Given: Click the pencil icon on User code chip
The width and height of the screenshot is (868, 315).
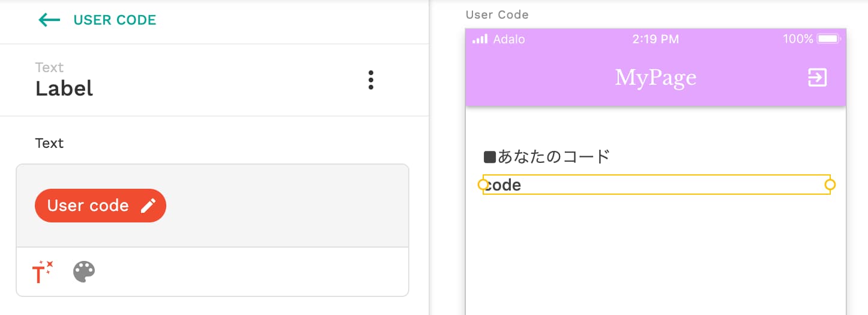Looking at the screenshot, I should 148,206.
